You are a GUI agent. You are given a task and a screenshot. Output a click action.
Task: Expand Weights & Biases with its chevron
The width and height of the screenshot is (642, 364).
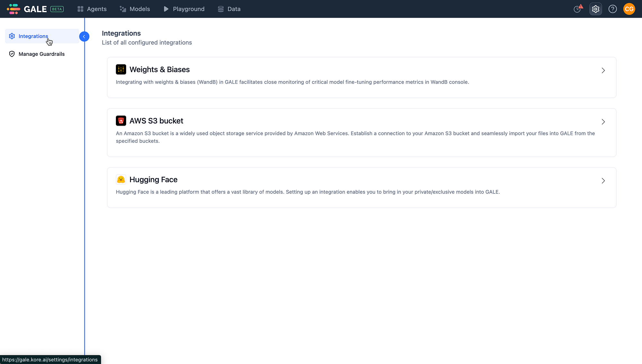tap(603, 71)
